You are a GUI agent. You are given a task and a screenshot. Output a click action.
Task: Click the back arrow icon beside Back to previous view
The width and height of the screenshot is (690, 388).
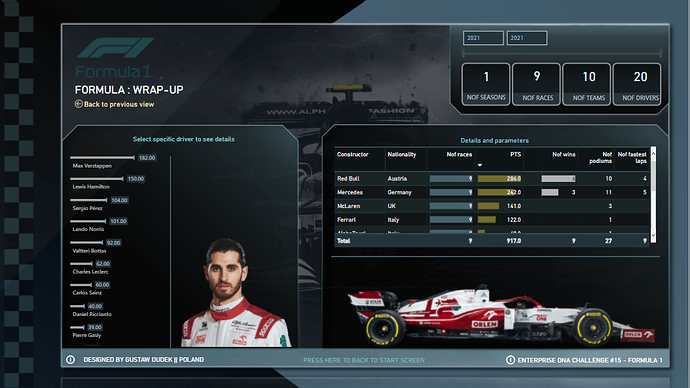click(78, 104)
